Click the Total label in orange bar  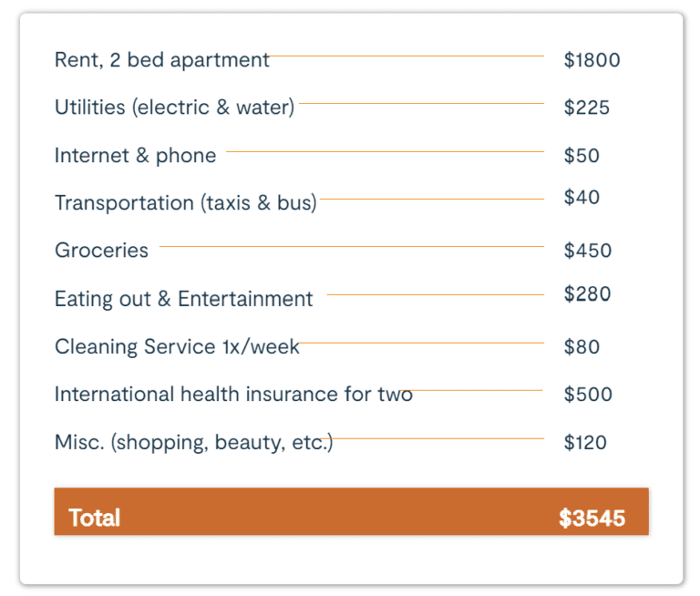[x=94, y=518]
